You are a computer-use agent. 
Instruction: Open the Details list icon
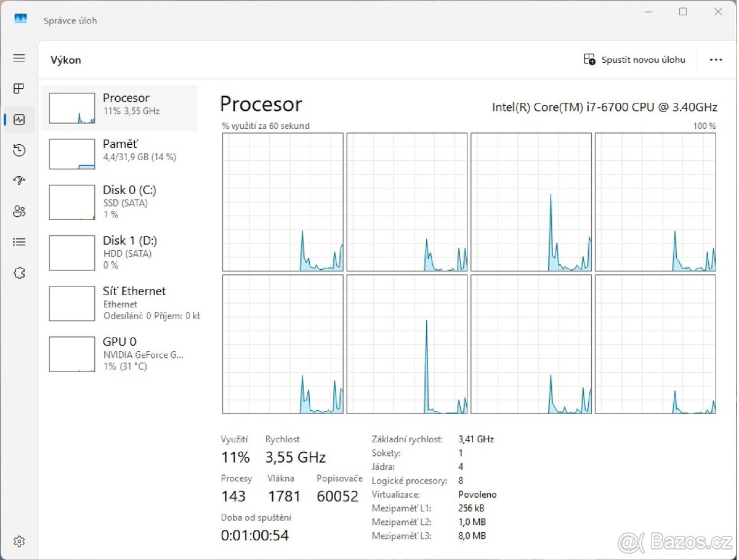pos(19,241)
